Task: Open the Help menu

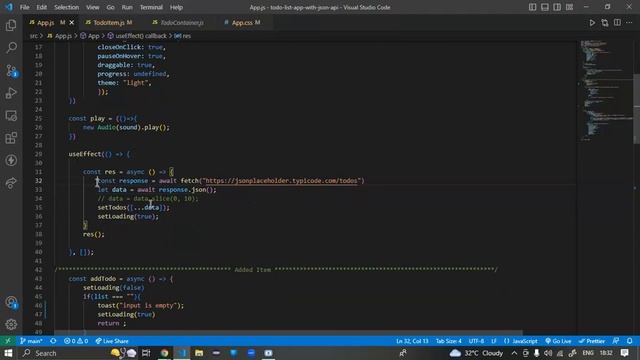Action: click(x=176, y=7)
